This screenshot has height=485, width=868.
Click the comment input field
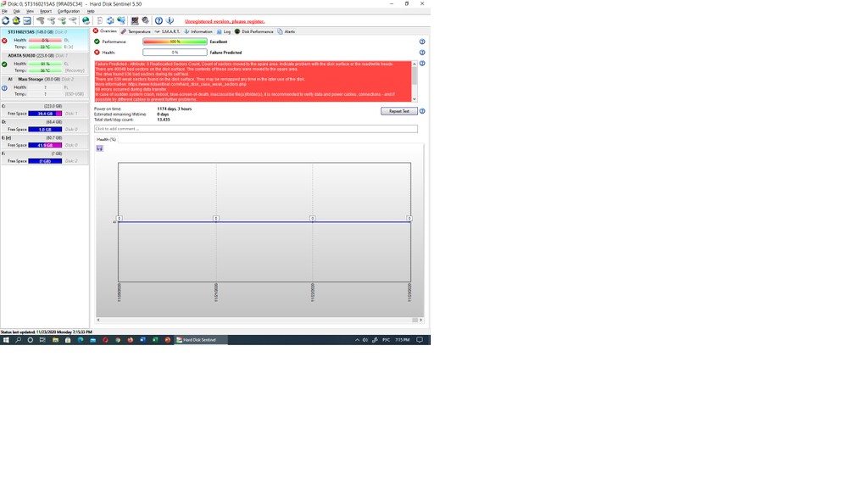[x=256, y=129]
